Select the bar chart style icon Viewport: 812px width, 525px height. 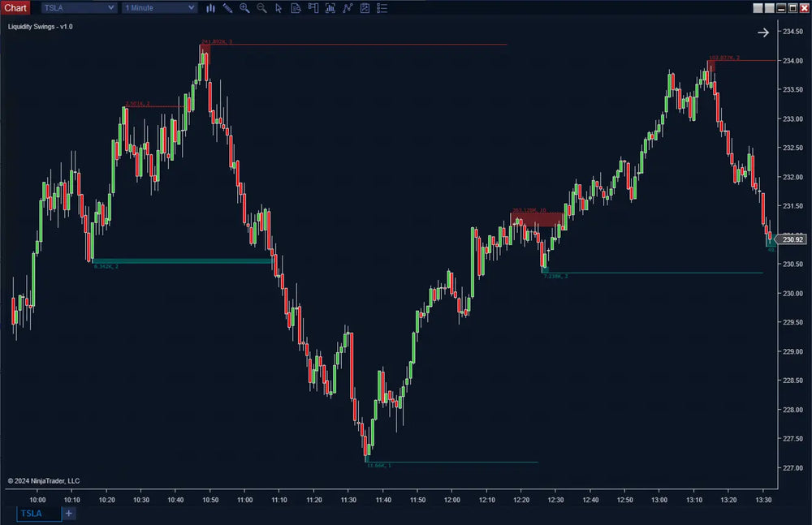[211, 8]
